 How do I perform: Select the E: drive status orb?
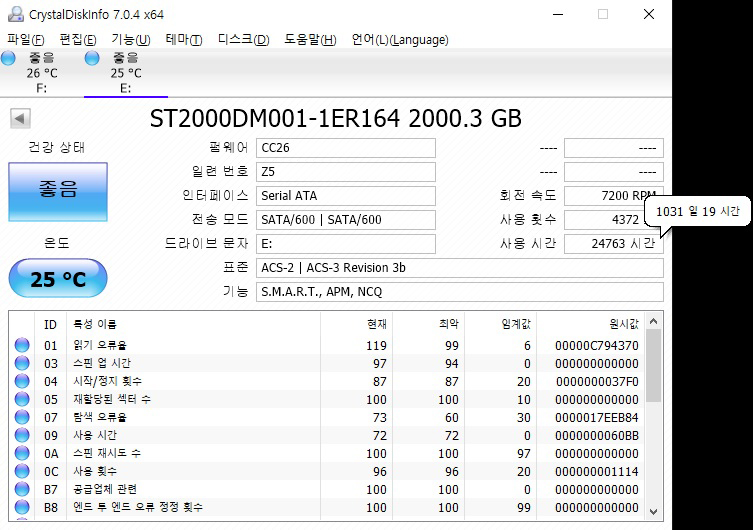[x=92, y=58]
